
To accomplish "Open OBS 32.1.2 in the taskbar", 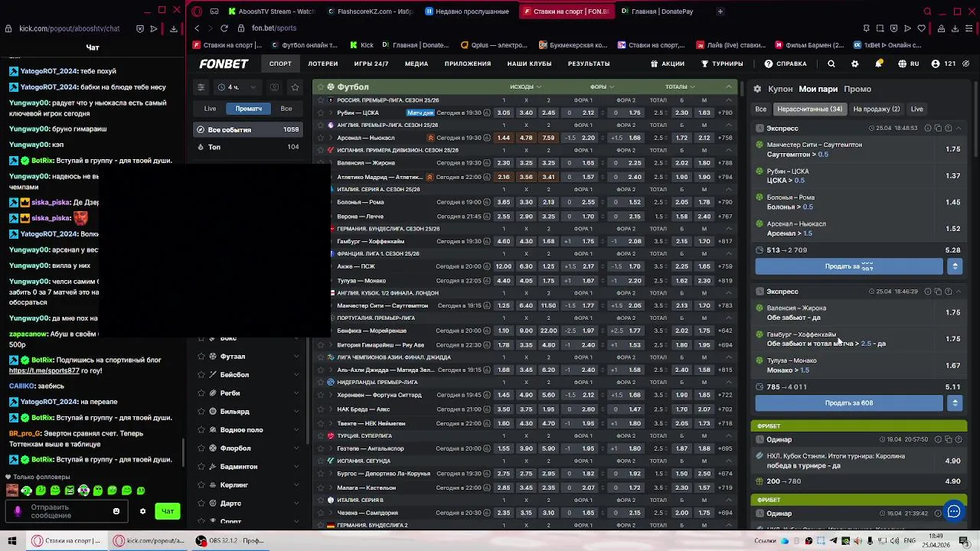I will point(230,540).
